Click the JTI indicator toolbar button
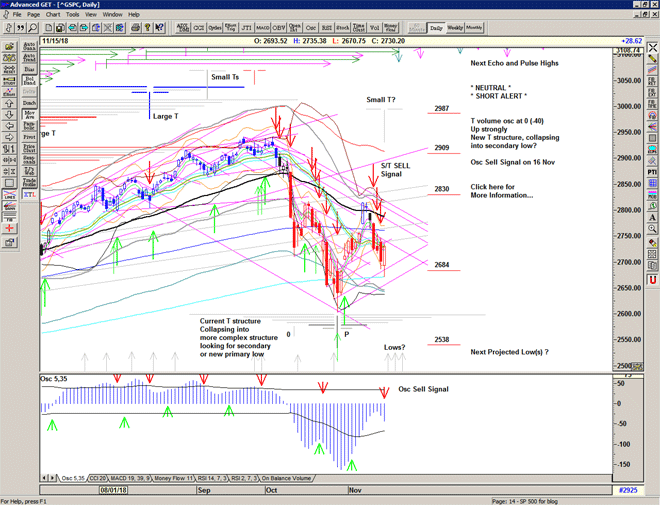Viewport: 660px width, 505px height. click(246, 28)
